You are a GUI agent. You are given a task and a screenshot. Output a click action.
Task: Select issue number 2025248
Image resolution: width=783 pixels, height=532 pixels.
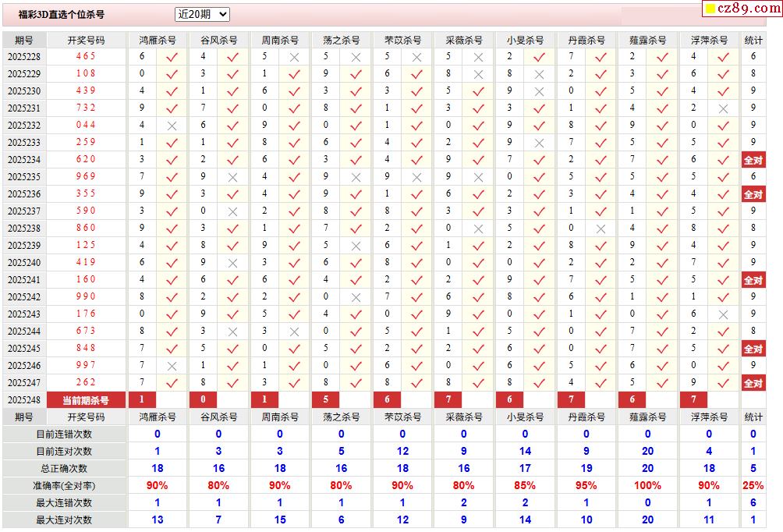pos(24,400)
